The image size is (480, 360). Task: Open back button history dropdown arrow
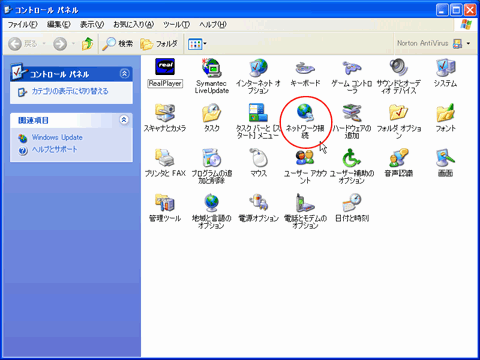pos(44,44)
